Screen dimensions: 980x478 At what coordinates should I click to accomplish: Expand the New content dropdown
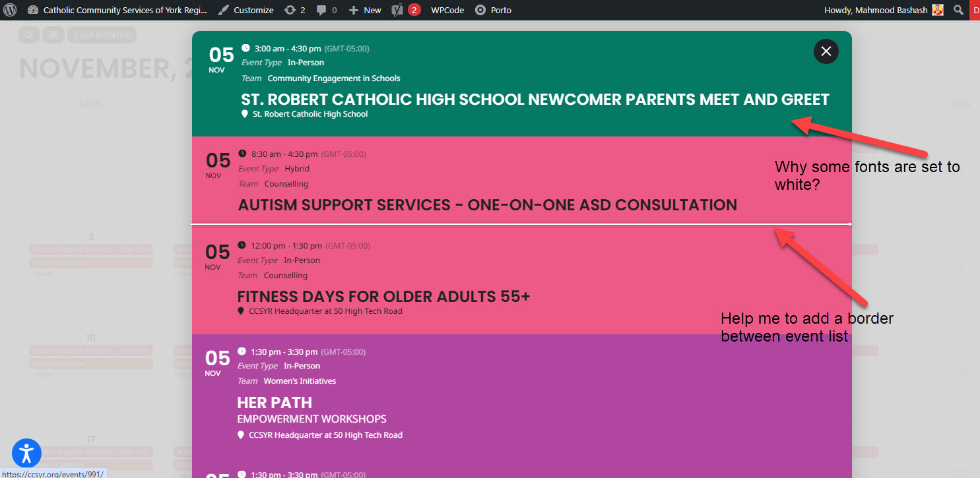coord(365,10)
